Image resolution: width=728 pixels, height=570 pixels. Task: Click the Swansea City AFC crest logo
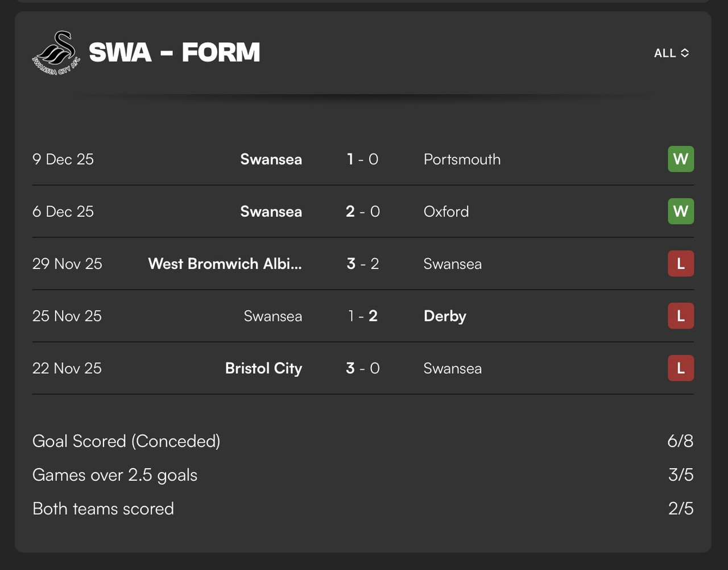point(56,53)
